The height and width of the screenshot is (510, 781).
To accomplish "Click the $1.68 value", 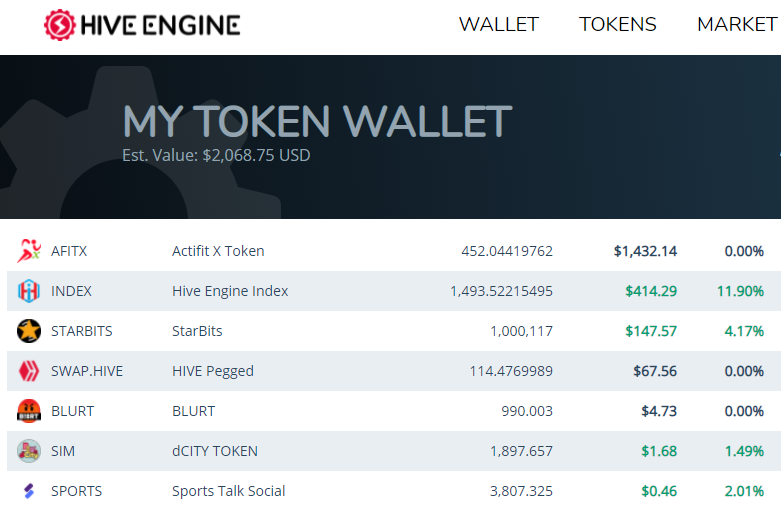I will (659, 451).
